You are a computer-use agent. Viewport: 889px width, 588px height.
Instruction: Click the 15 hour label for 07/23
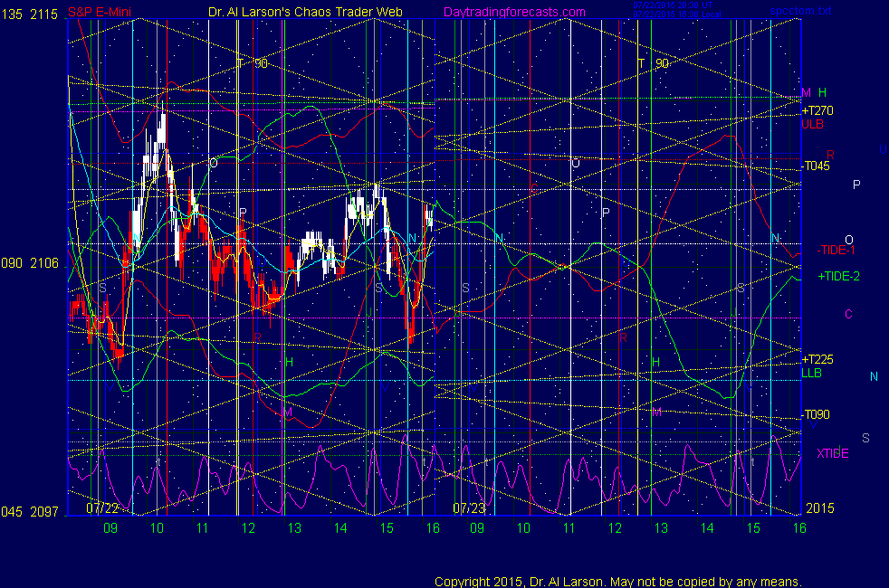pyautogui.click(x=753, y=528)
